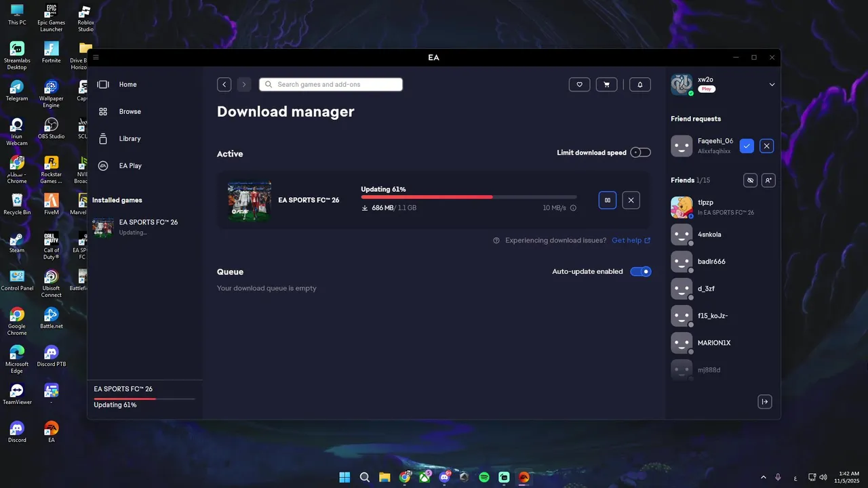Click the add friend icon

coord(768,180)
